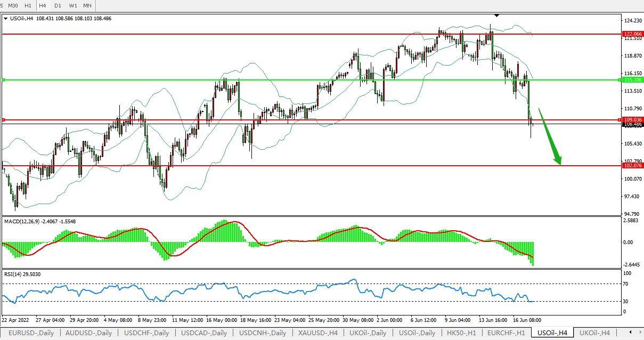Click the red 109.036 line's left handle
644x340 pixels.
point(3,120)
